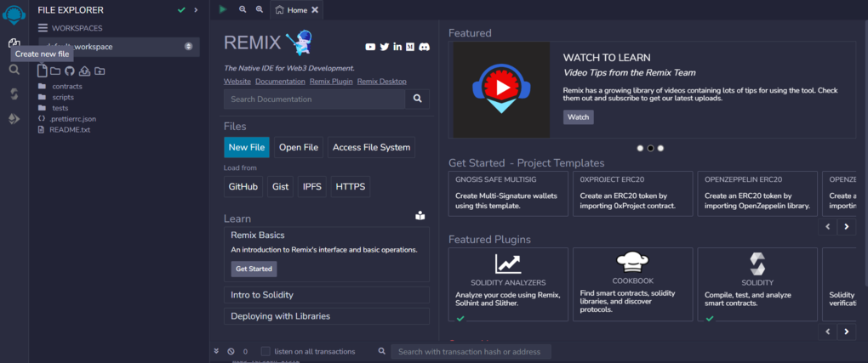Open Remix YouTube channel icon

pos(371,47)
